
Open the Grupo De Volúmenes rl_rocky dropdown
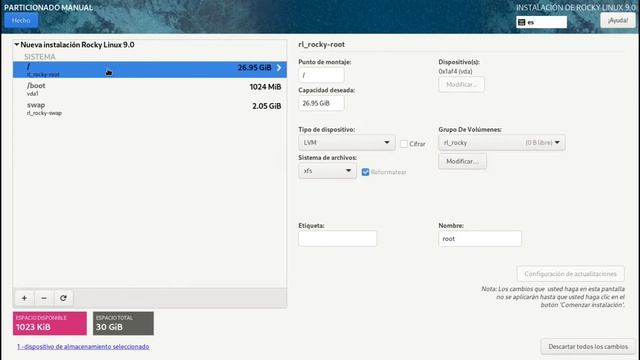tap(502, 142)
